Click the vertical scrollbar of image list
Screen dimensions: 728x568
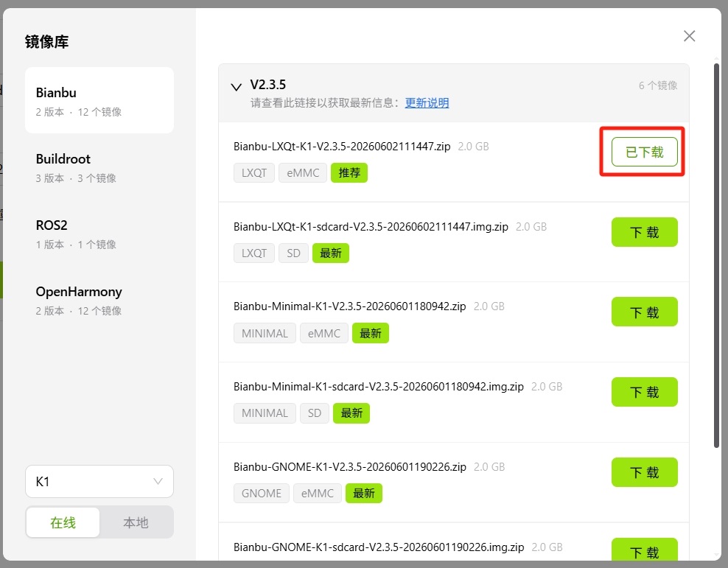(717, 255)
